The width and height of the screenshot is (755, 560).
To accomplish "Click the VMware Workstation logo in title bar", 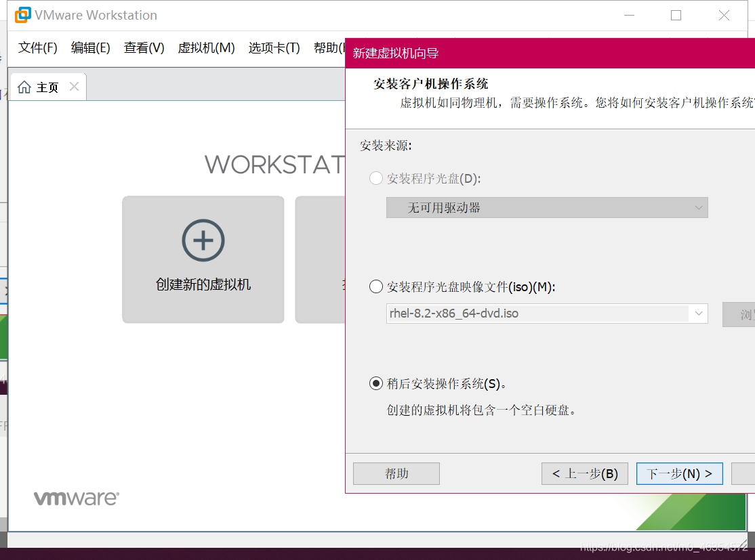I will click(x=22, y=15).
